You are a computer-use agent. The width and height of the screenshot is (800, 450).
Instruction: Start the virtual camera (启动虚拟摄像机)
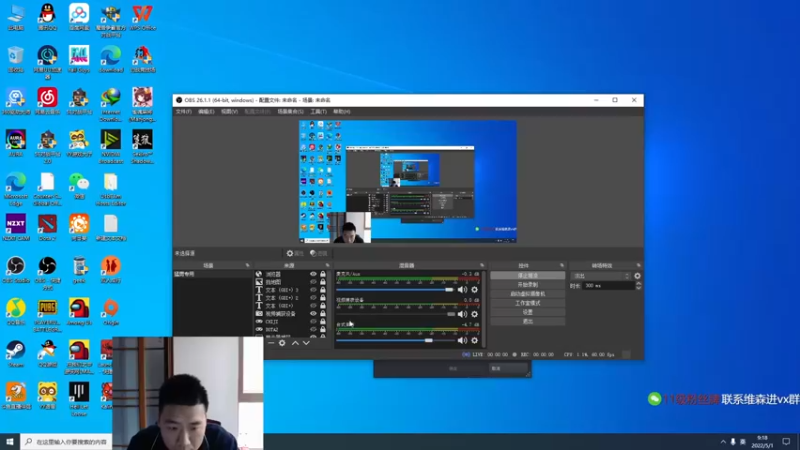[x=528, y=294]
